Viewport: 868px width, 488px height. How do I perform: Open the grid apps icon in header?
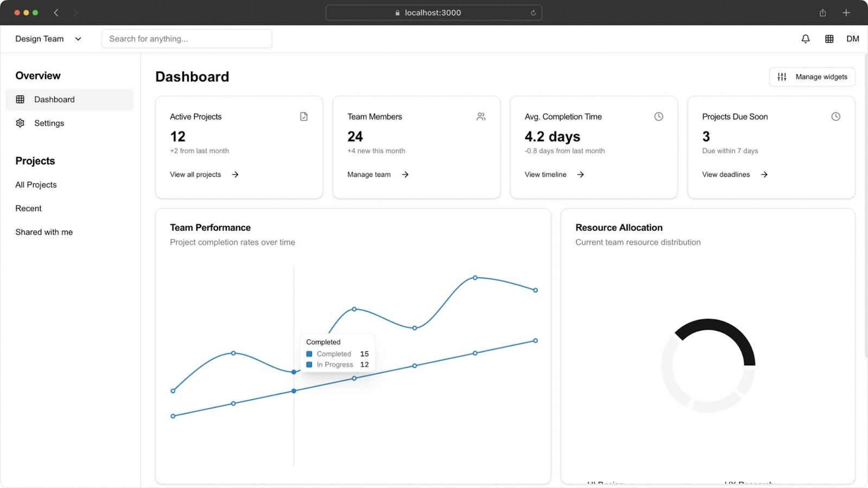tap(829, 39)
